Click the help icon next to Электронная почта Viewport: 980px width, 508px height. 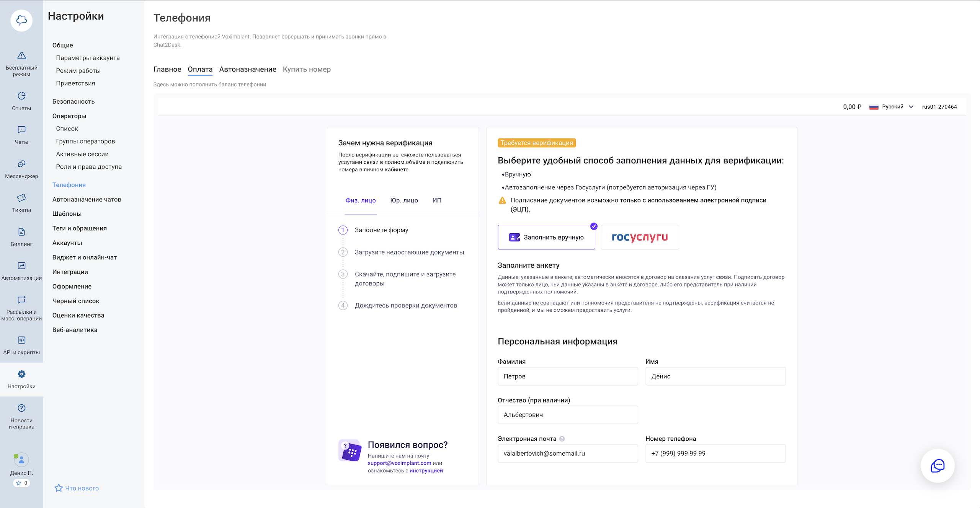(x=562, y=439)
